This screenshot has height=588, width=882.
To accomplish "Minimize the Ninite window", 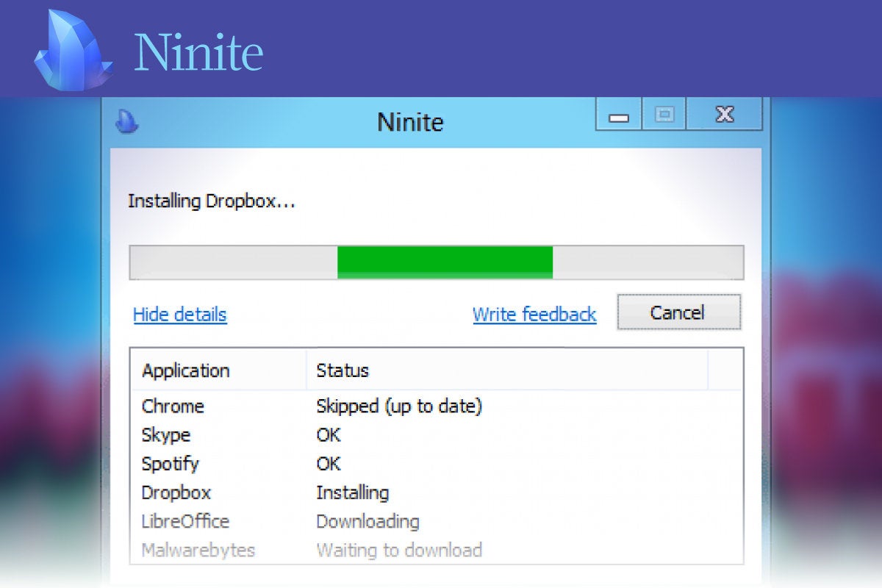I will click(x=619, y=116).
